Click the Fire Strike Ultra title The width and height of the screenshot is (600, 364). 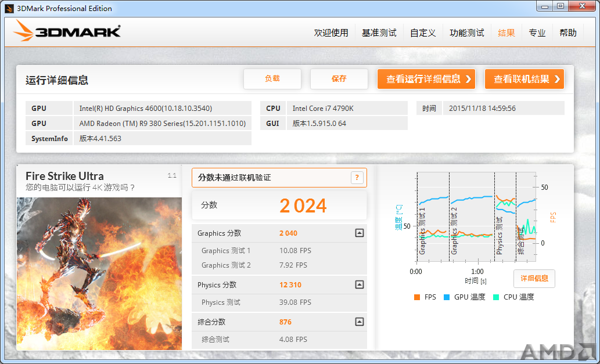64,176
